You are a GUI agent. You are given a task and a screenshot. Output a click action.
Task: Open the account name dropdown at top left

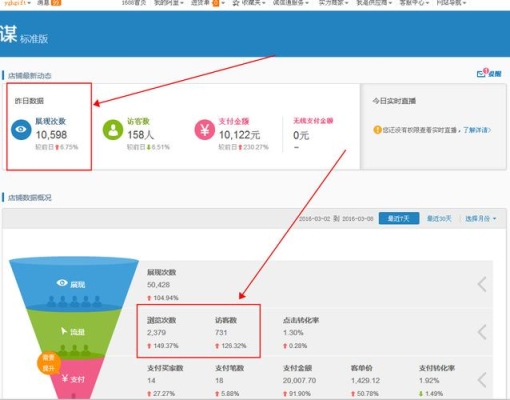pyautogui.click(x=17, y=3)
